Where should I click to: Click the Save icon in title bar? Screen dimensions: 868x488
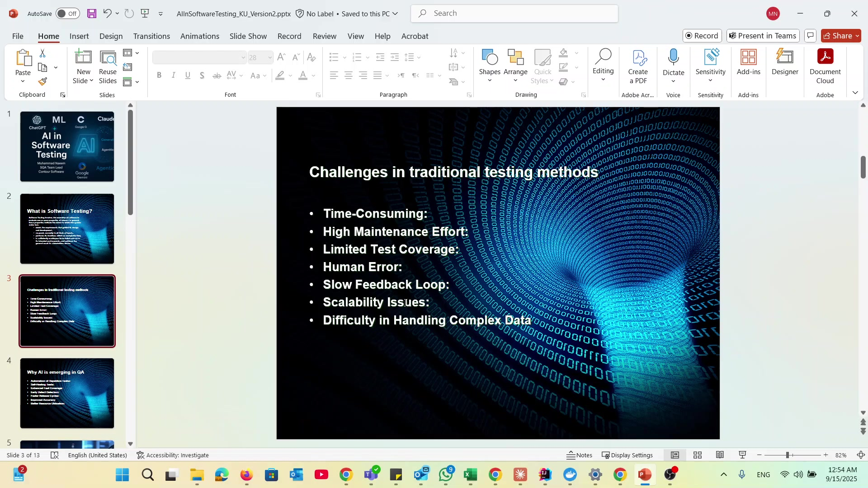pos(92,14)
